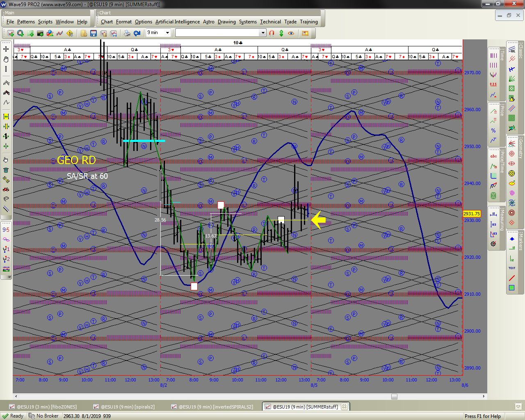This screenshot has width=525, height=420.
Task: Open the File menu
Action: [x=10, y=22]
